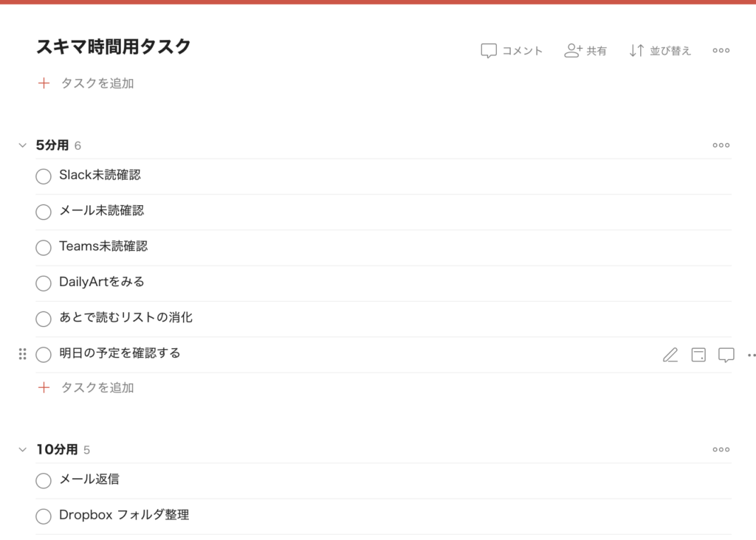This screenshot has height=540, width=756.
Task: Complete the DailyArtをみる task
Action: click(x=44, y=283)
